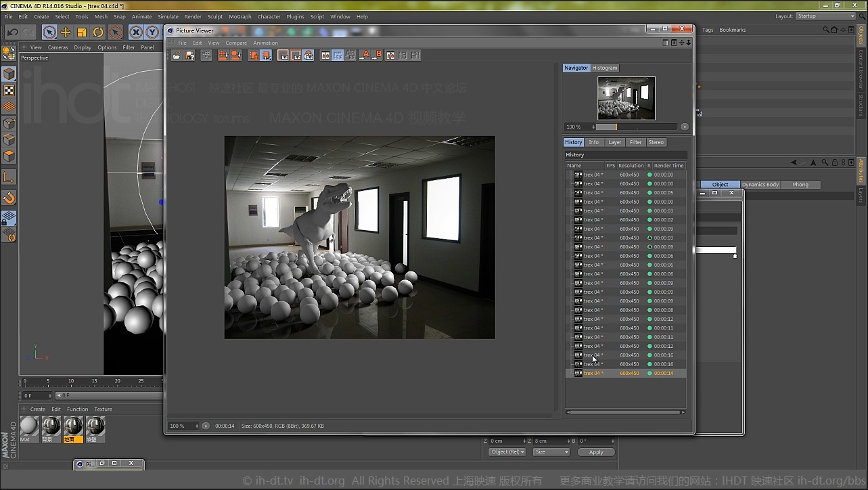Open the MoGraph menu in the menu bar
The image size is (868, 490).
pyautogui.click(x=239, y=16)
